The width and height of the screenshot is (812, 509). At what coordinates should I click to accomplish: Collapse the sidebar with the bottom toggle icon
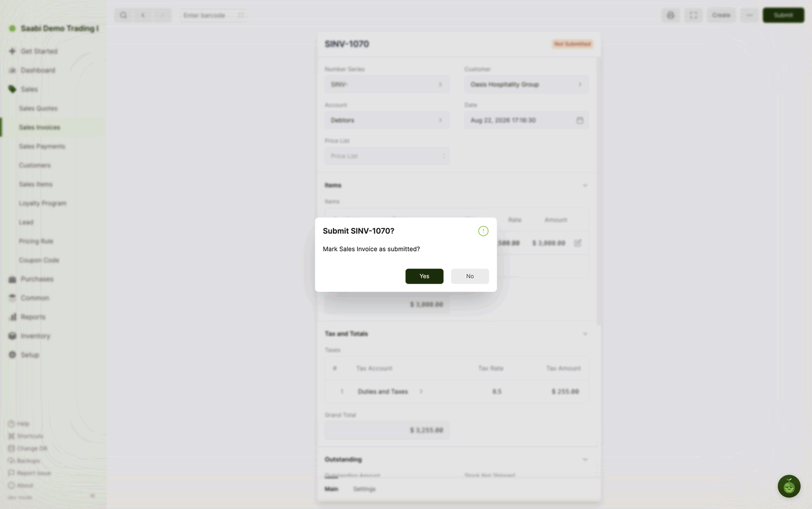coord(92,496)
